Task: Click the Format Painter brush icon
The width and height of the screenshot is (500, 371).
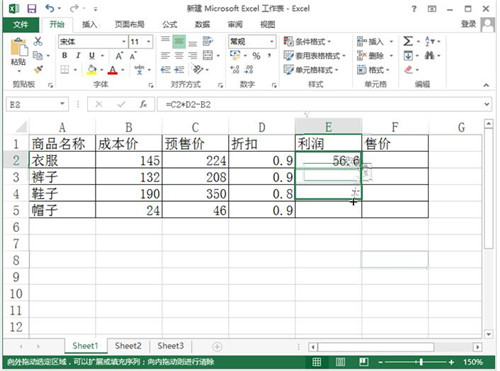Action: click(x=38, y=69)
